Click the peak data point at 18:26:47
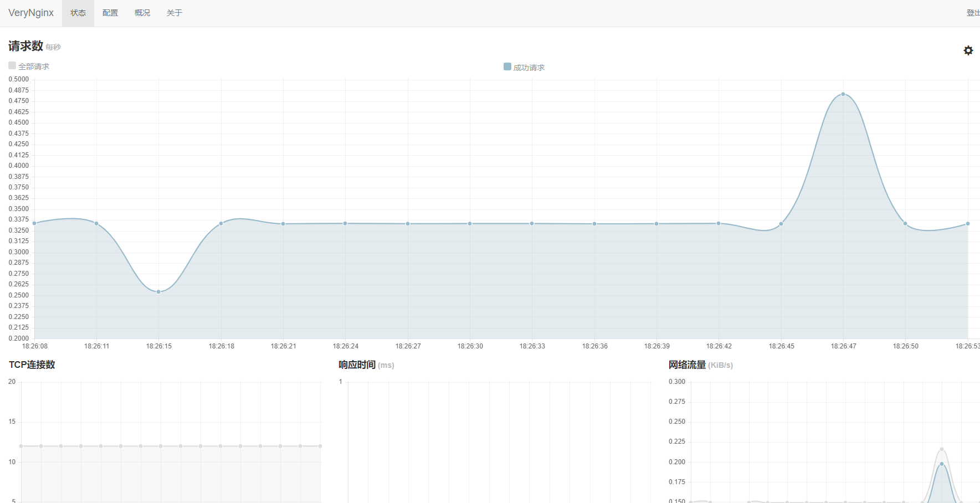This screenshot has height=503, width=980. 843,94
